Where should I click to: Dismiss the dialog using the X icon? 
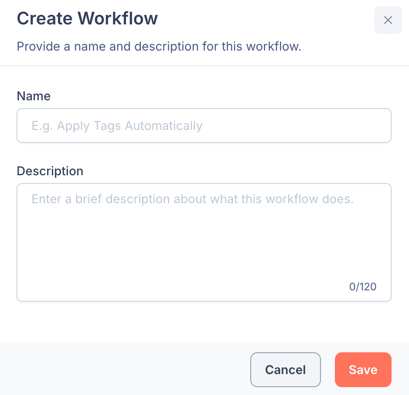pyautogui.click(x=388, y=20)
